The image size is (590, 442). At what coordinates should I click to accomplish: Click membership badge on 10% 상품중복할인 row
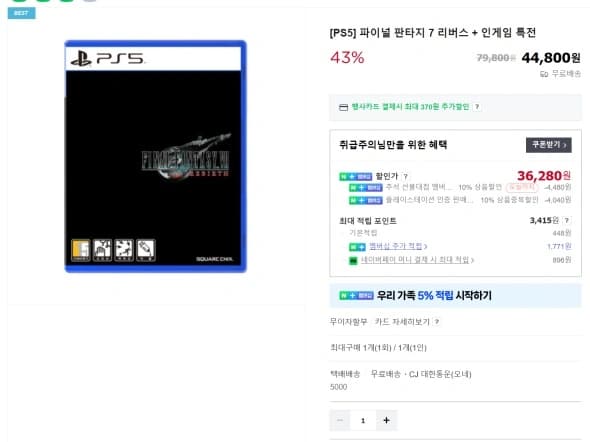tap(365, 200)
